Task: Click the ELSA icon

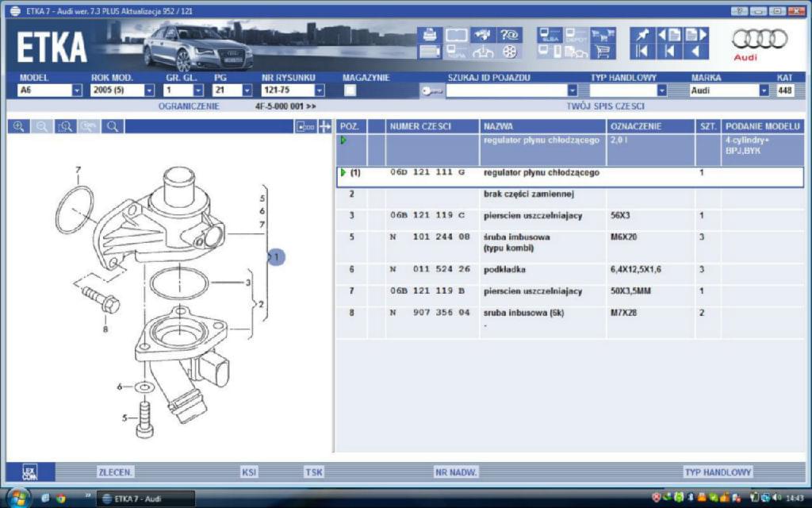Action: [550, 35]
